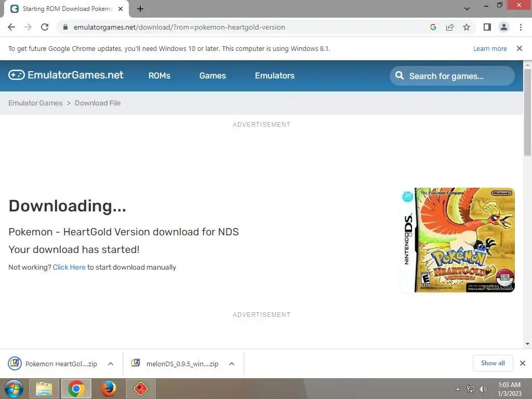Click the browser forward arrow

coord(28,27)
